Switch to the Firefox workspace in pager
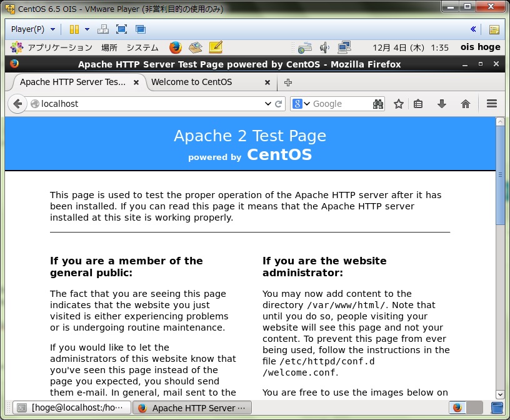This screenshot has width=510, height=420. pyautogui.click(x=457, y=407)
